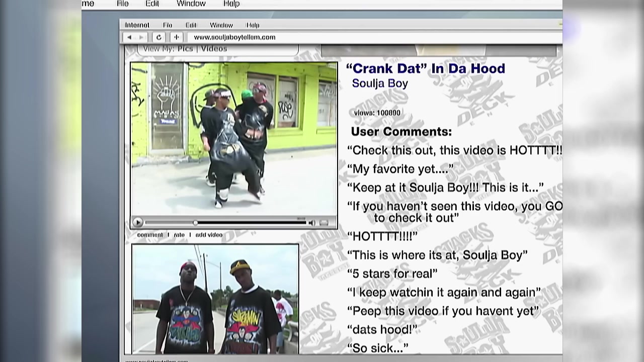The height and width of the screenshot is (362, 644).
Task: Click the speaker volume icon on the player
Action: pyautogui.click(x=311, y=223)
